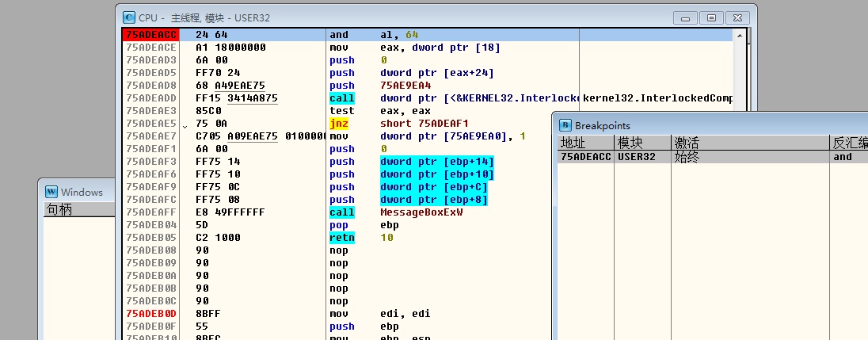868x340 pixels.
Task: Click the jump arrow marker beside jnz
Action: pos(185,124)
